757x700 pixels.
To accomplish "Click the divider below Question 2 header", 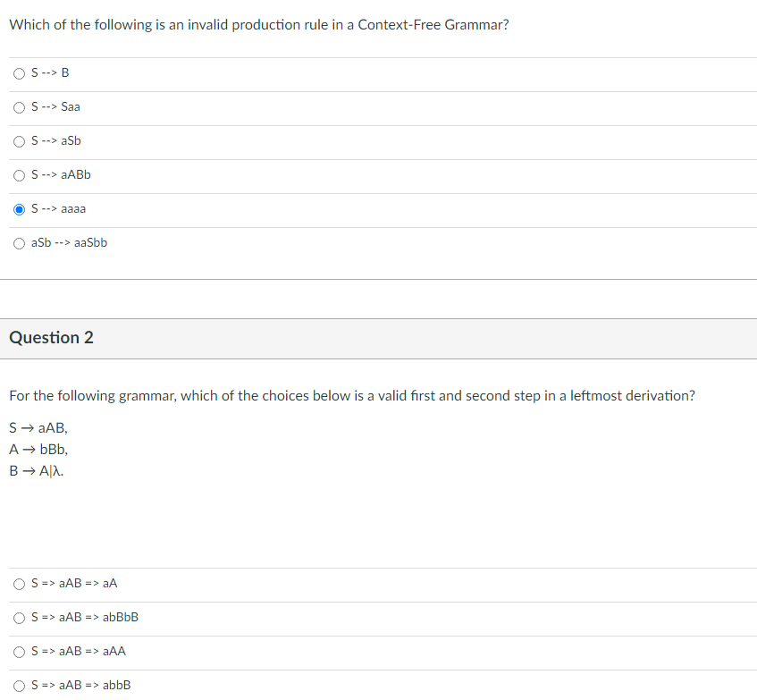I will pos(378,358).
